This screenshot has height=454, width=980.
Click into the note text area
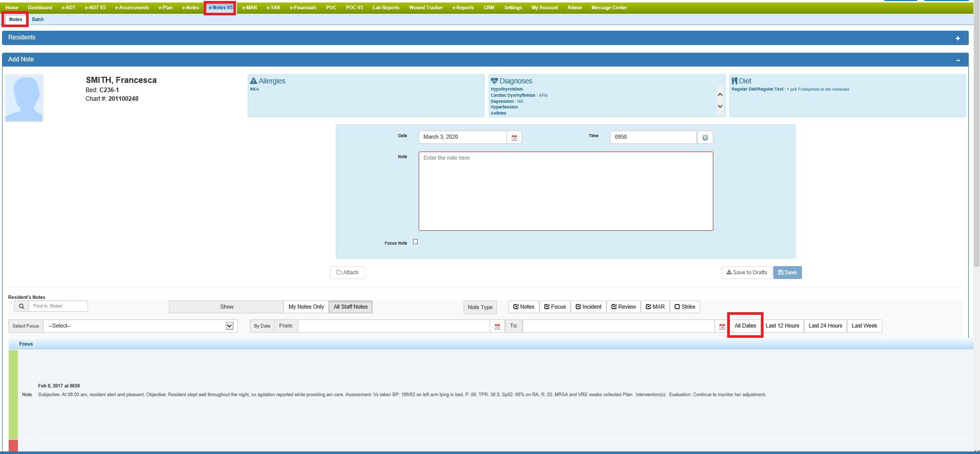[x=565, y=191]
